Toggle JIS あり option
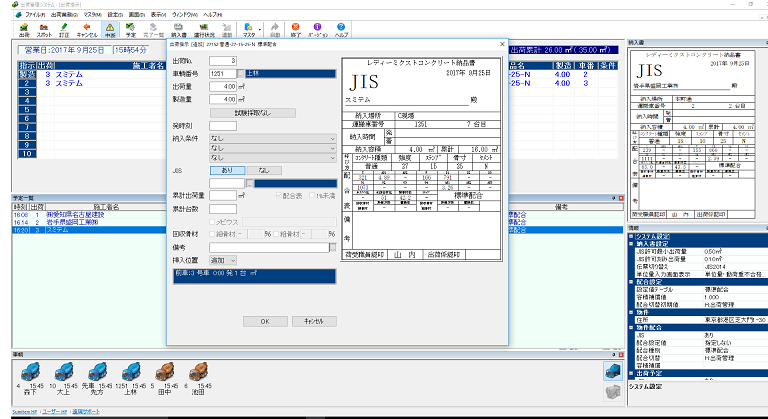 tap(227, 171)
